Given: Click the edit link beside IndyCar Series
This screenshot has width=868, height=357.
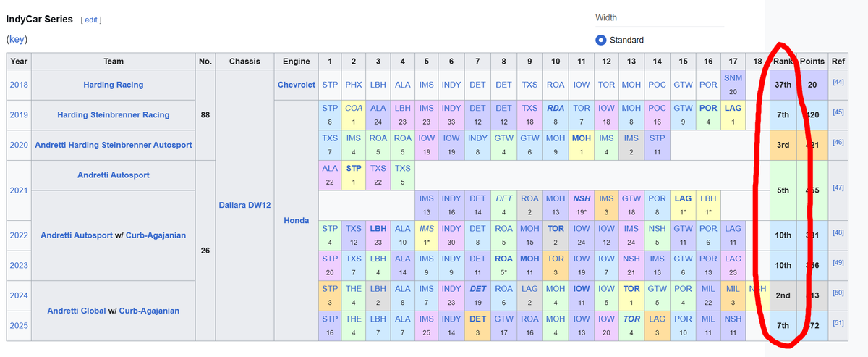Looking at the screenshot, I should click(x=91, y=20).
